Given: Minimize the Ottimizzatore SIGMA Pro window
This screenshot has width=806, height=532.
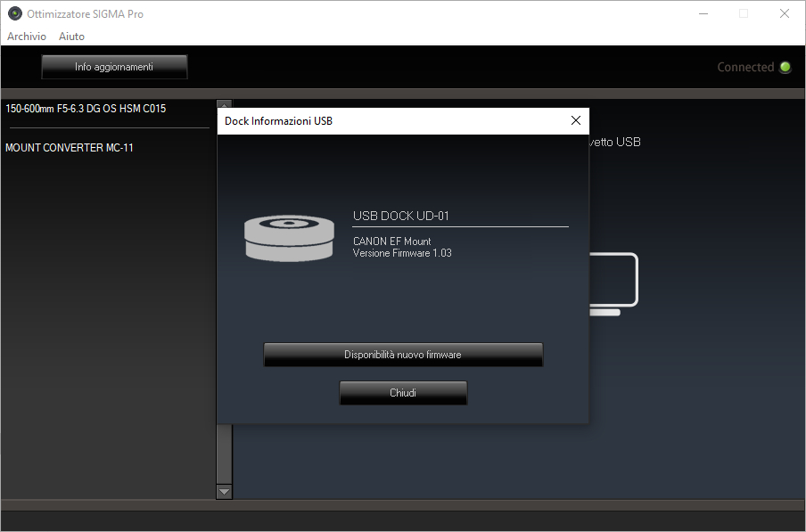Looking at the screenshot, I should 703,14.
